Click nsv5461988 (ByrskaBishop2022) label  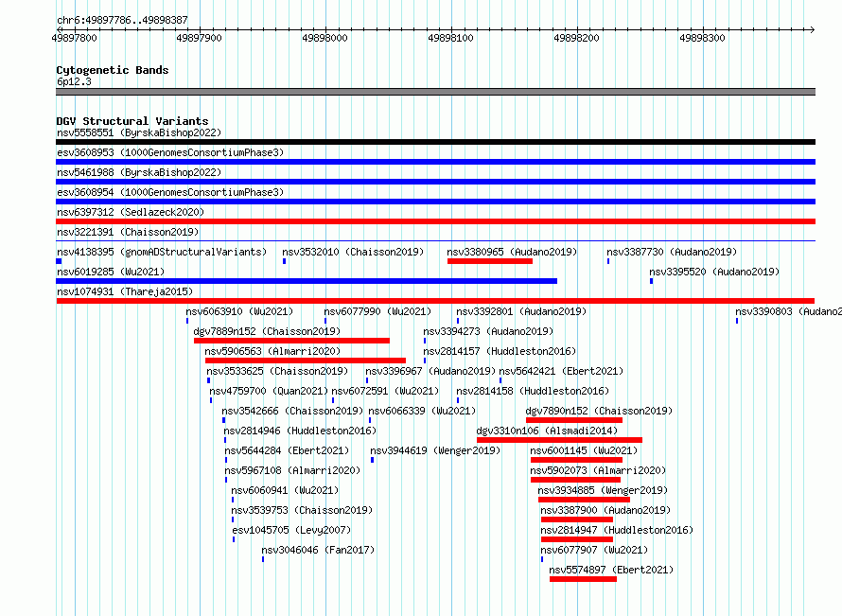click(139, 172)
